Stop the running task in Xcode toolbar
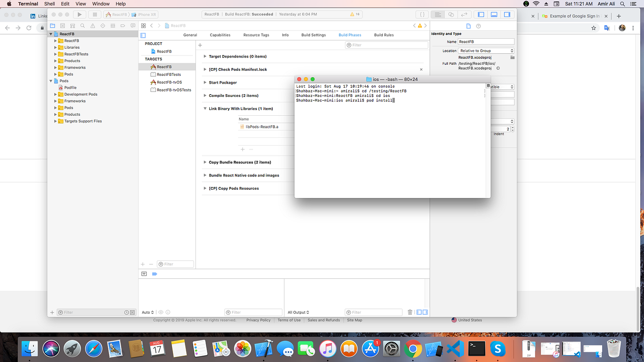Image resolution: width=644 pixels, height=362 pixels. [94, 15]
